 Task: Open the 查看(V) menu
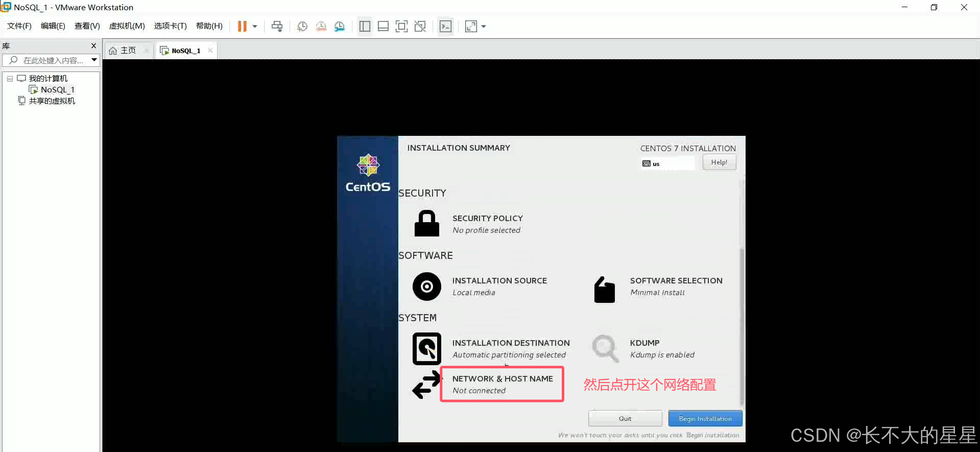[x=87, y=26]
